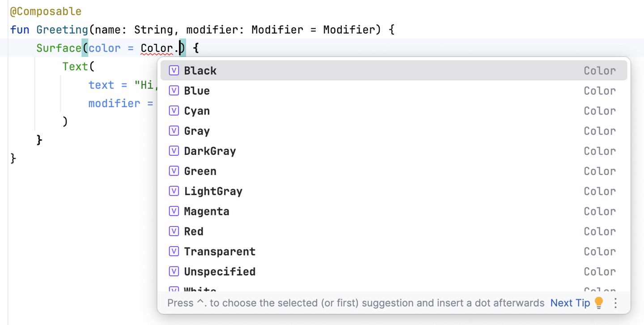Click the Text composable call
This screenshot has width=644, height=325.
[x=76, y=67]
